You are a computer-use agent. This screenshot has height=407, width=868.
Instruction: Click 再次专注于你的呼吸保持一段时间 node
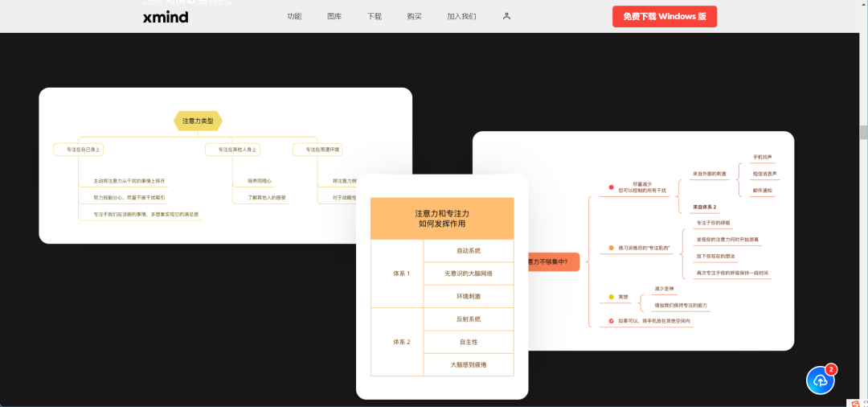point(732,273)
